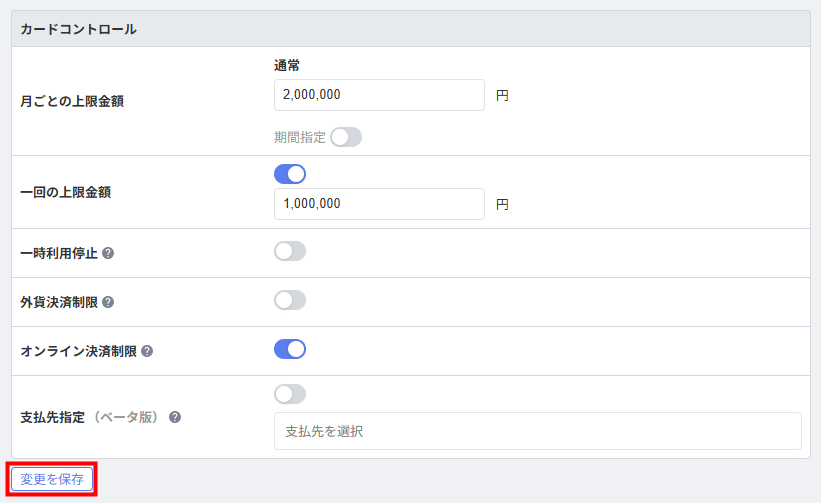Screen dimensions: 821x503
Task: Click help icon beside 支払先指定 (ベータ版)
Action: tap(175, 417)
